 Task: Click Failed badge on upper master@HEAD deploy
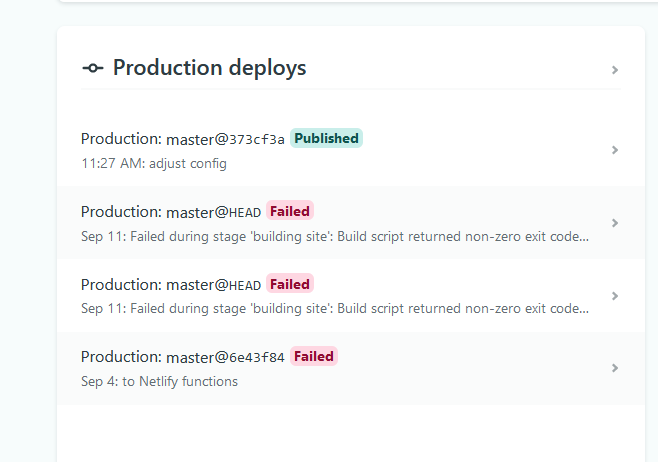coord(290,211)
